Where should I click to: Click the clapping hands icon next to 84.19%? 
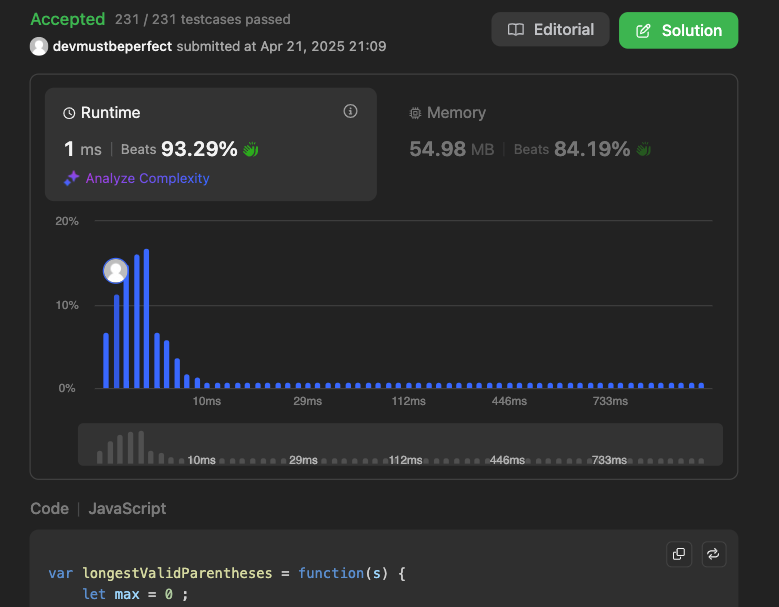coord(643,149)
